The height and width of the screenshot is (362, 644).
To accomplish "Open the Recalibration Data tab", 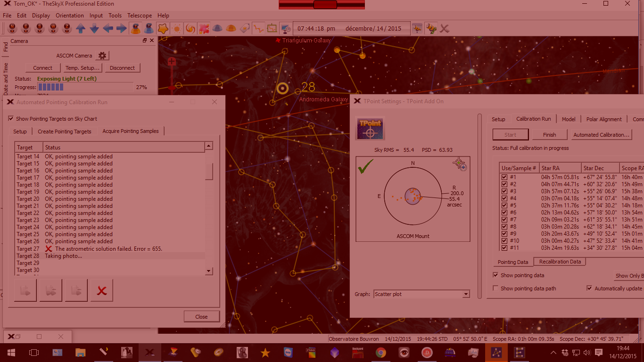I will pyautogui.click(x=560, y=262).
